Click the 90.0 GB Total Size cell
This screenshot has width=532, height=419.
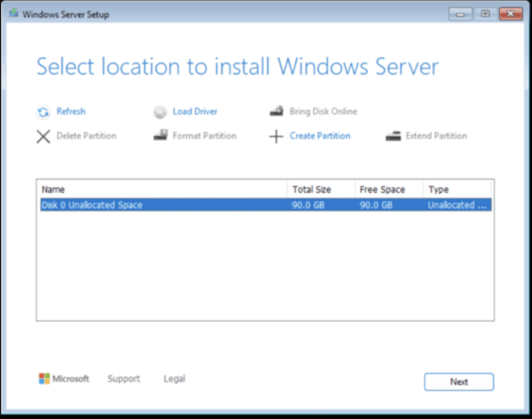[x=308, y=205]
